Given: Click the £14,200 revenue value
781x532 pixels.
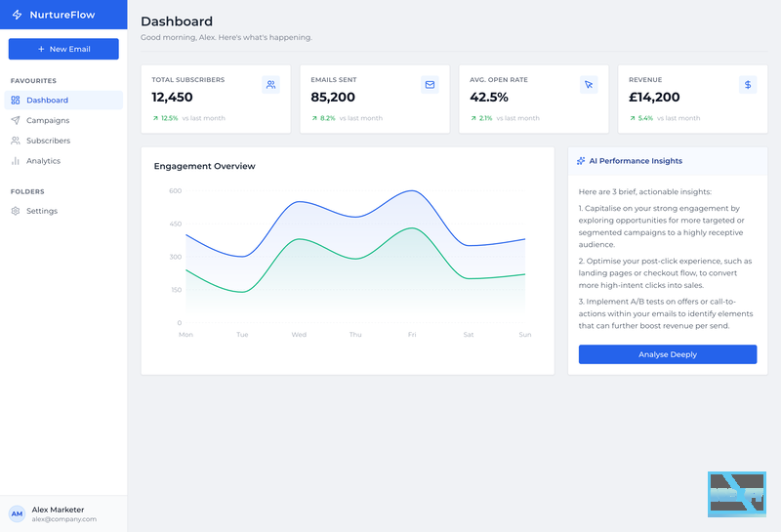Looking at the screenshot, I should [x=654, y=98].
